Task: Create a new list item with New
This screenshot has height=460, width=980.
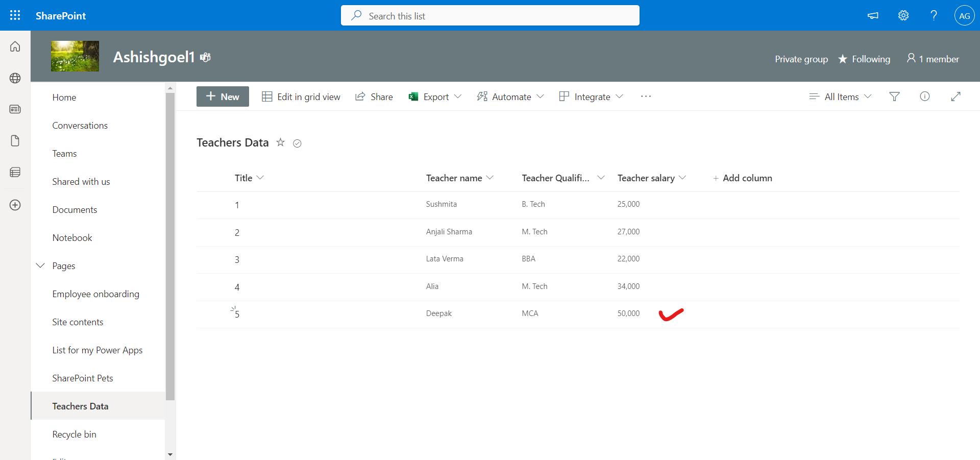Action: coord(223,96)
